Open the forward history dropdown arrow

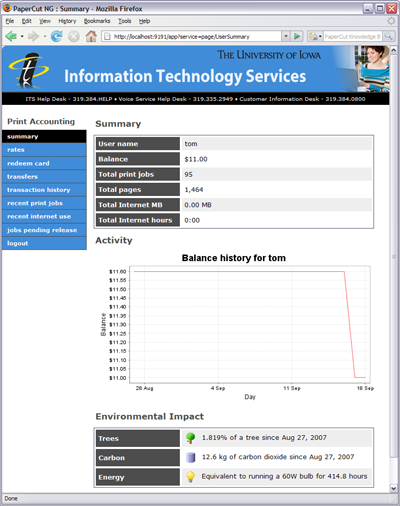(45, 36)
